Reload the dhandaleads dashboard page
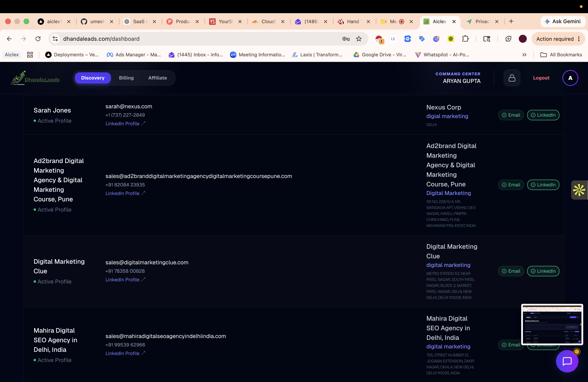The height and width of the screenshot is (382, 588). 38,39
